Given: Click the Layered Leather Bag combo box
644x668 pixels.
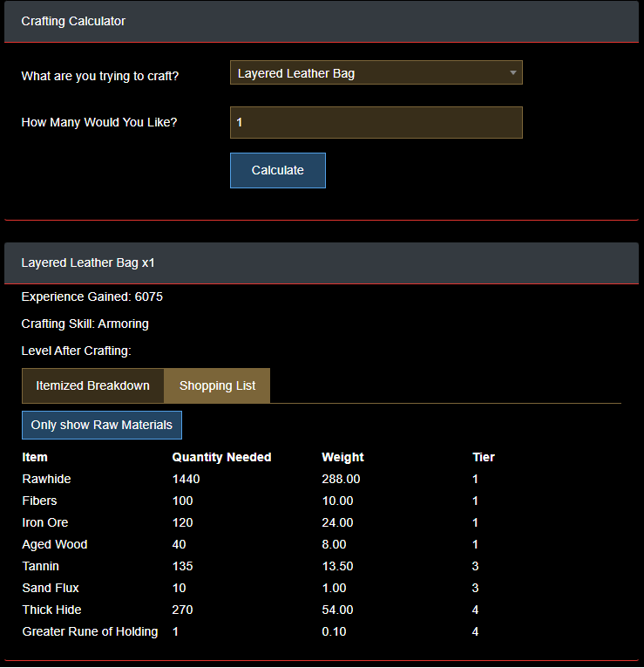Looking at the screenshot, I should pos(366,73).
